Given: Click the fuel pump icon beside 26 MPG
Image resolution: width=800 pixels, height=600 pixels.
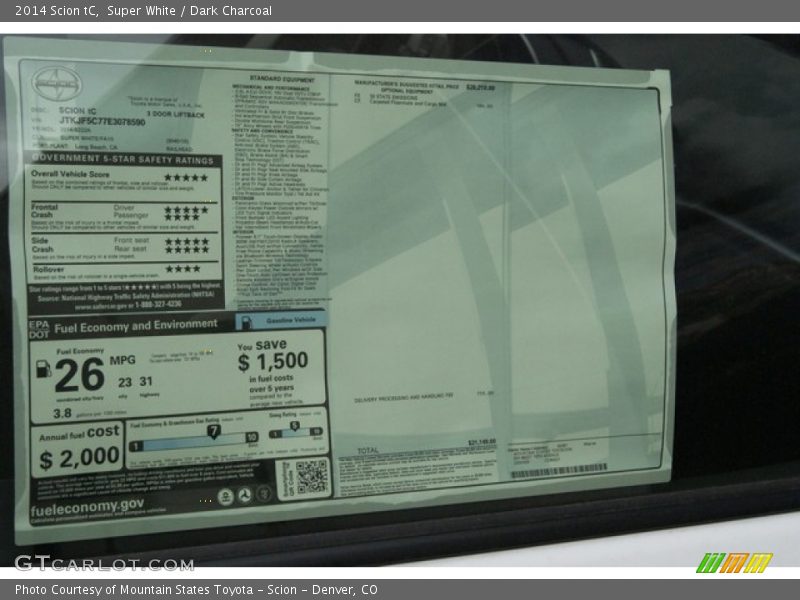Looking at the screenshot, I should click(43, 368).
